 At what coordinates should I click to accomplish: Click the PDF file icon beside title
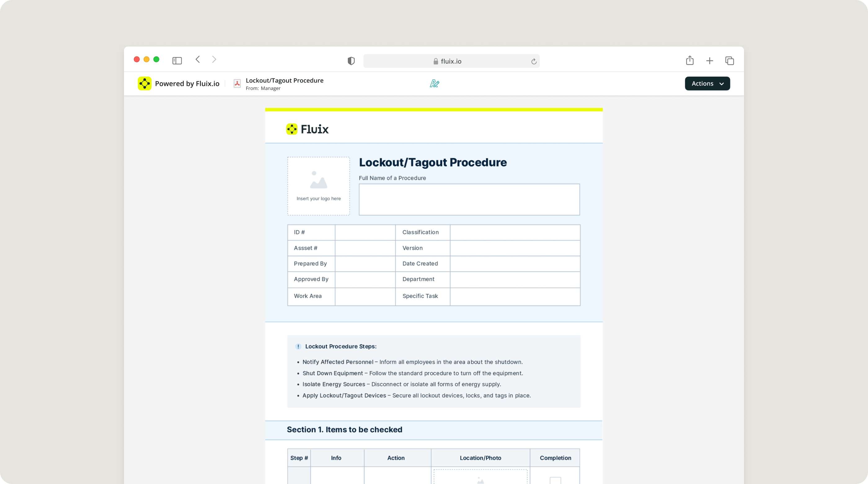[x=237, y=84]
